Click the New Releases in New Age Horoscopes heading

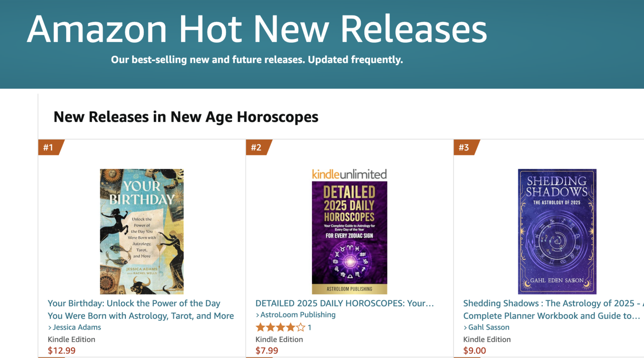click(x=186, y=117)
